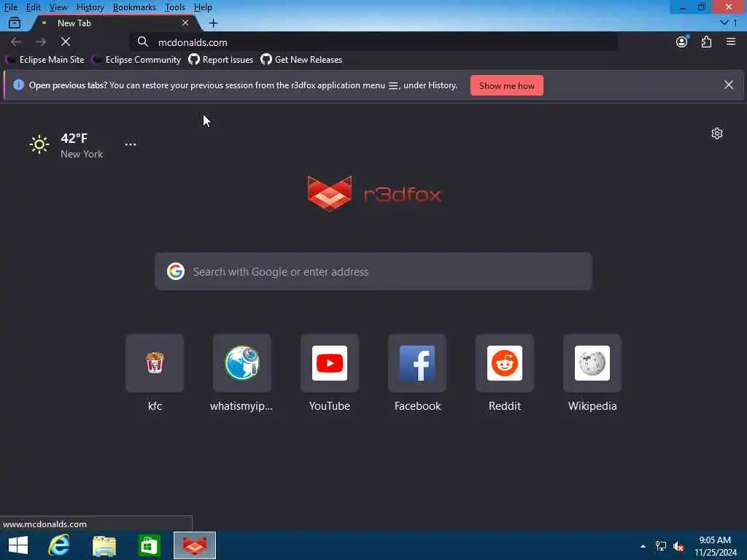Open the Report Issues bookmark
This screenshot has height=560, width=747.
click(x=221, y=60)
